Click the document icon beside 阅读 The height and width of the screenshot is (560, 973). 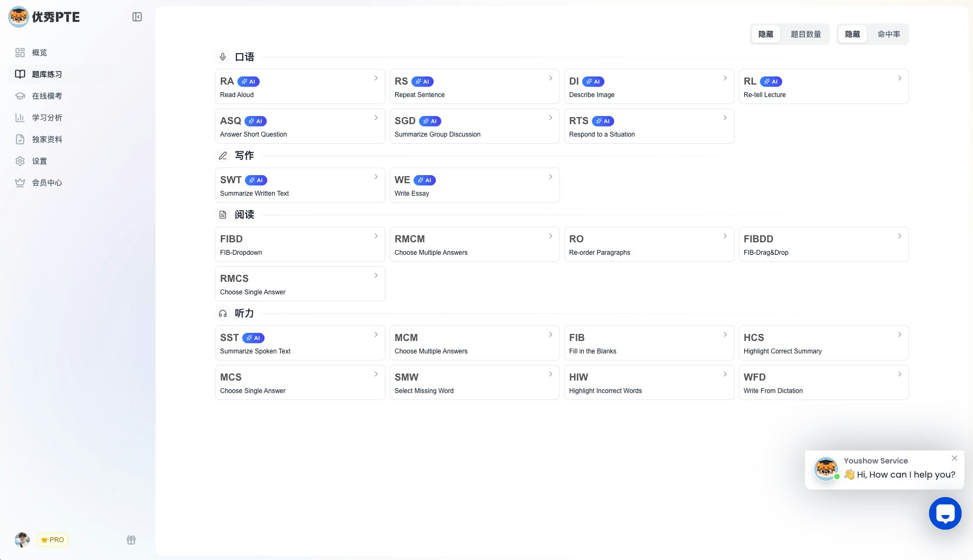click(223, 215)
